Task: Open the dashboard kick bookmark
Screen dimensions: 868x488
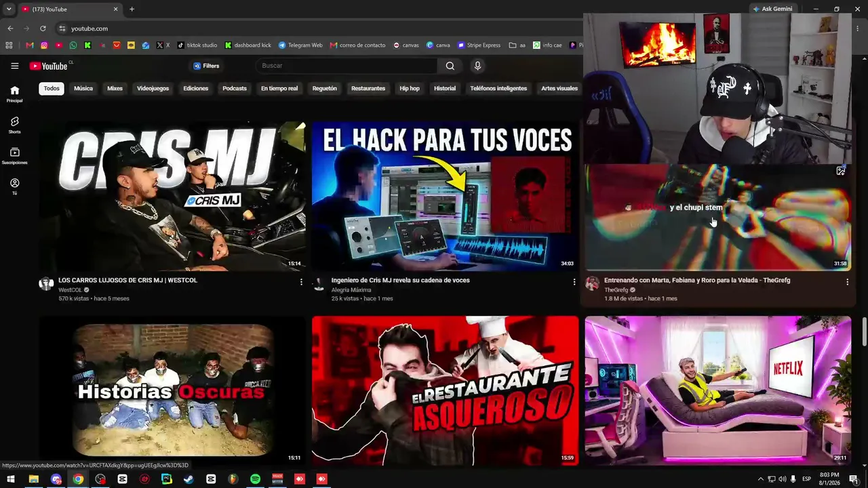Action: click(x=248, y=45)
